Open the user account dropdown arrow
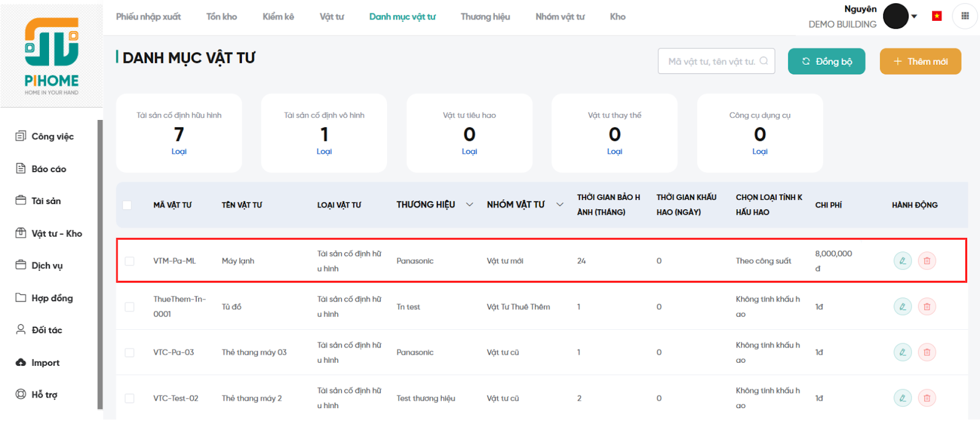This screenshot has height=421, width=980. 914,17
